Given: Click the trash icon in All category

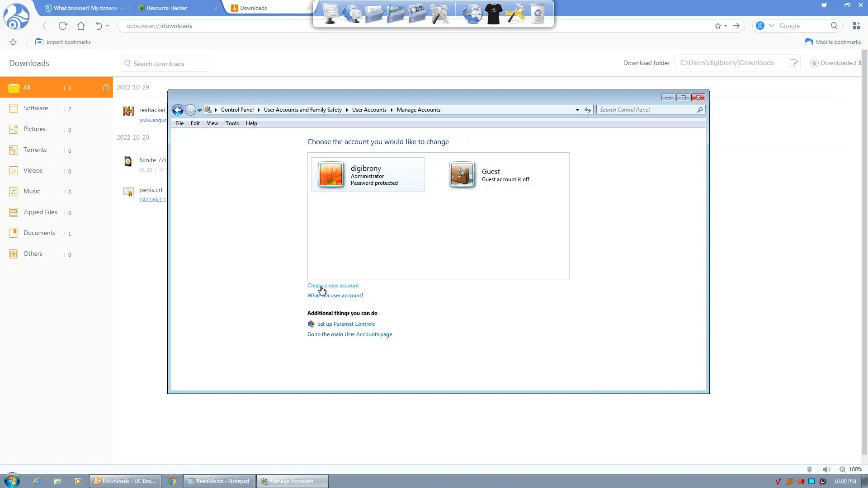Looking at the screenshot, I should coord(106,88).
